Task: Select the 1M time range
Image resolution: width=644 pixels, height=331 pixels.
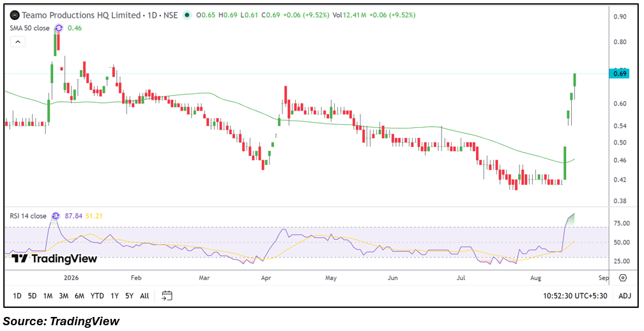Action: tap(48, 296)
